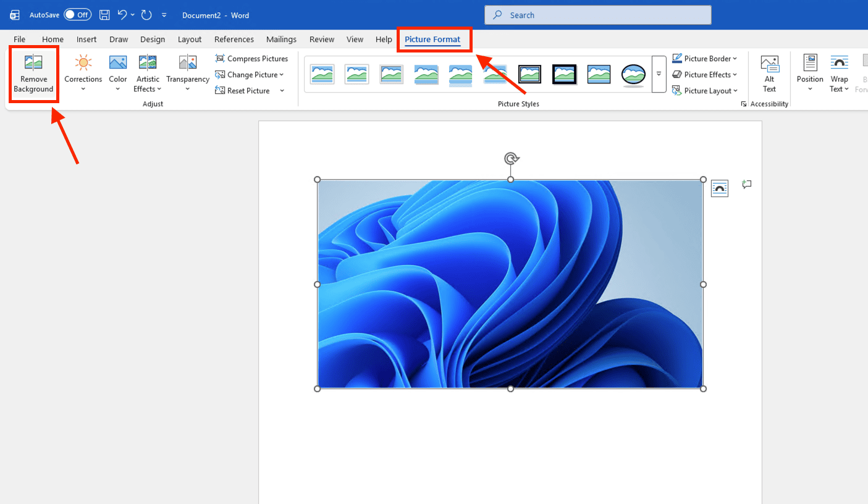This screenshot has width=868, height=504.
Task: Click the Remove Background icon
Action: tap(33, 63)
